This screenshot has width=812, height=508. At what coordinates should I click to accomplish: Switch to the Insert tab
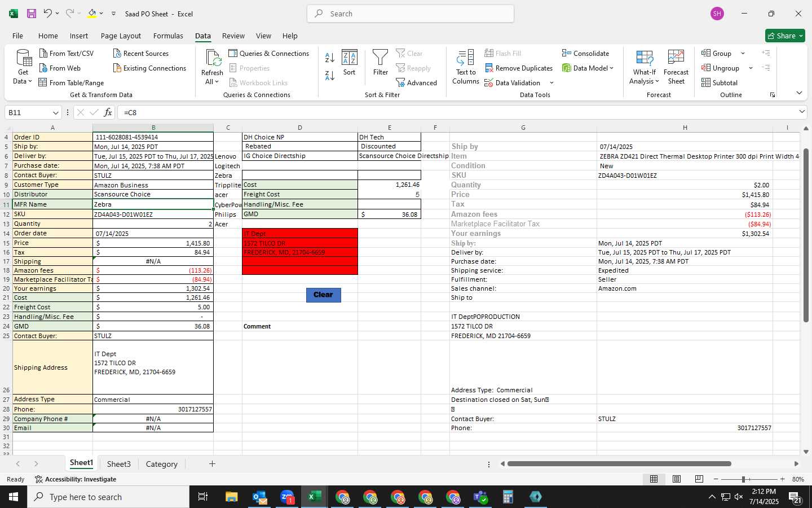79,36
